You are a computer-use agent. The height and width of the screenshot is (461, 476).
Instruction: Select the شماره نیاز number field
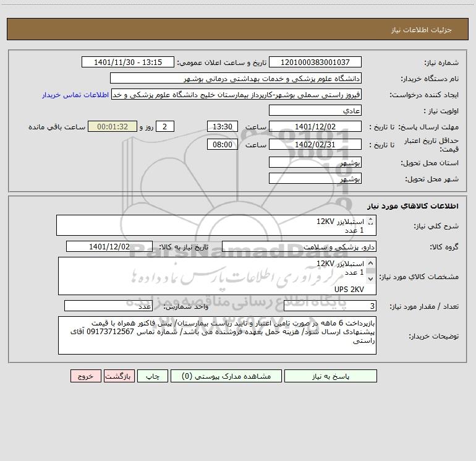coord(315,62)
